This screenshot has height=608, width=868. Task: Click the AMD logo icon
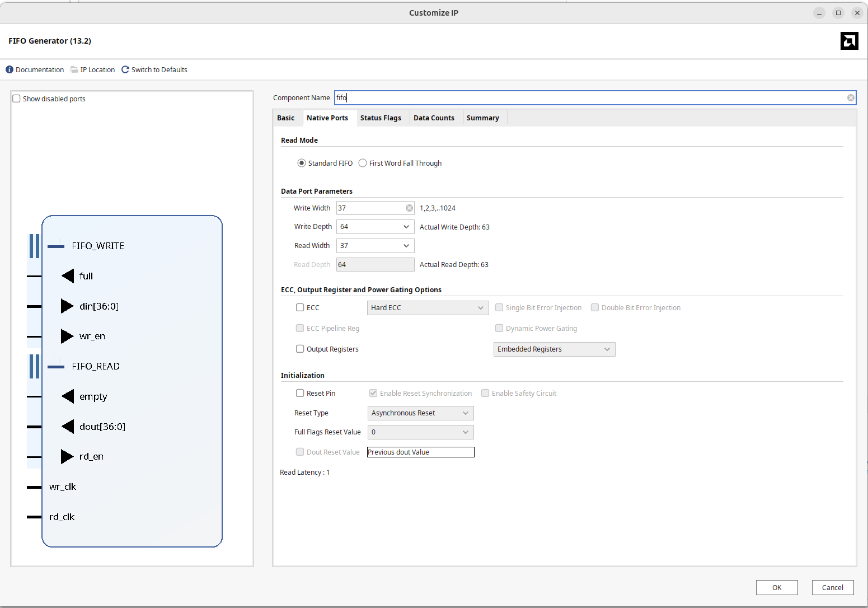[x=849, y=41]
